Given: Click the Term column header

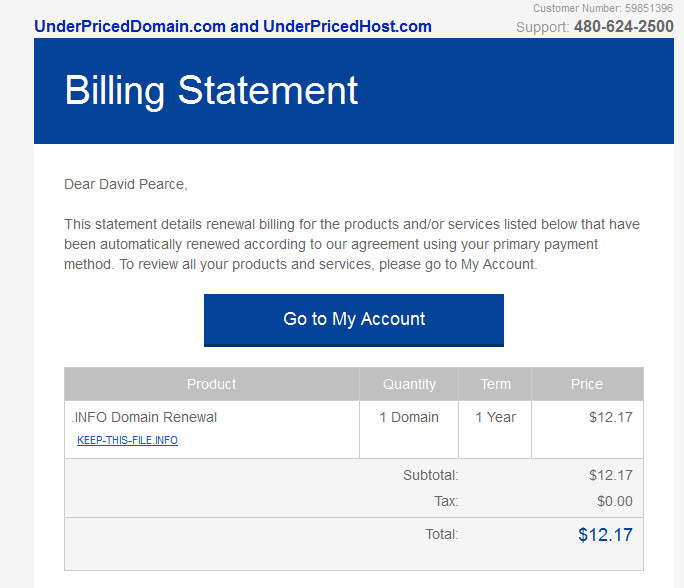Looking at the screenshot, I should [x=495, y=384].
